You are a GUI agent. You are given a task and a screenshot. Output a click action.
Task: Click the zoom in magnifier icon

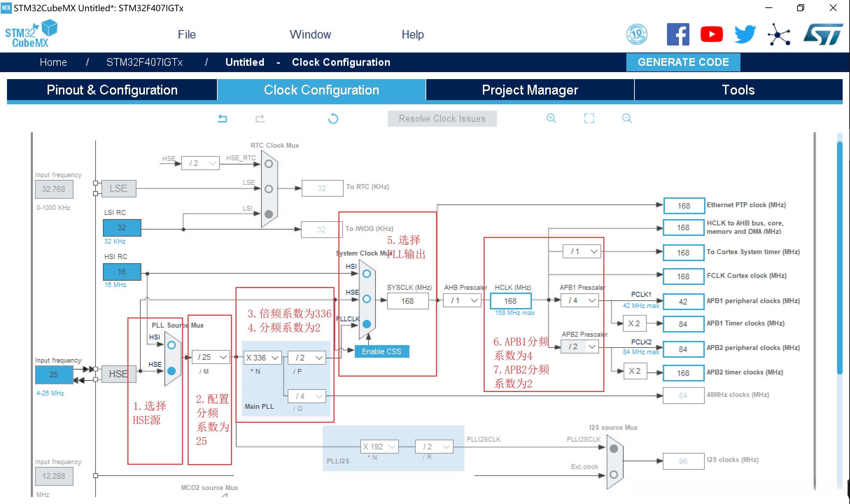tap(551, 118)
